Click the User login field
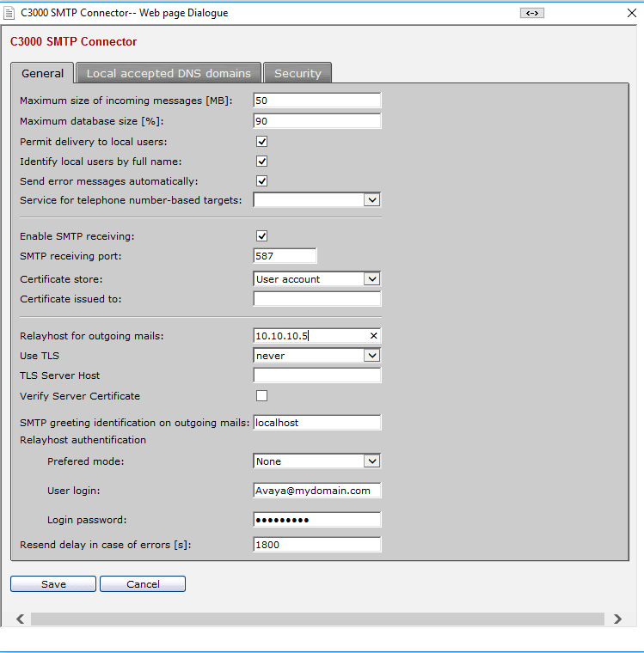This screenshot has height=653, width=644. pyautogui.click(x=316, y=491)
